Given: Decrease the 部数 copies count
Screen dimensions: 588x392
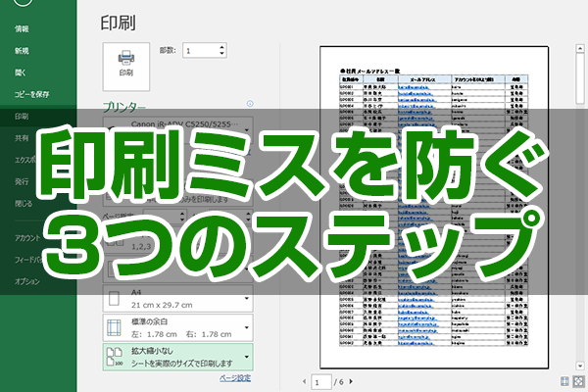Looking at the screenshot, I should click(x=221, y=53).
